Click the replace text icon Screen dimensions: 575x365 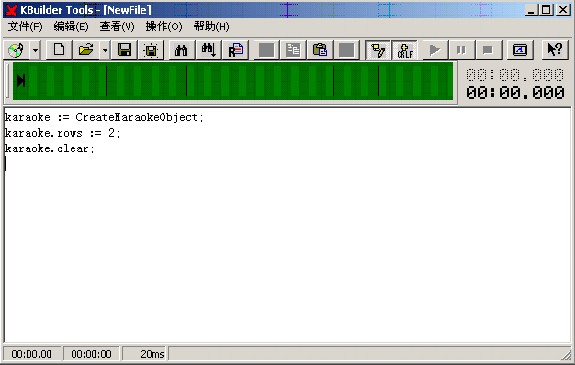click(x=235, y=50)
